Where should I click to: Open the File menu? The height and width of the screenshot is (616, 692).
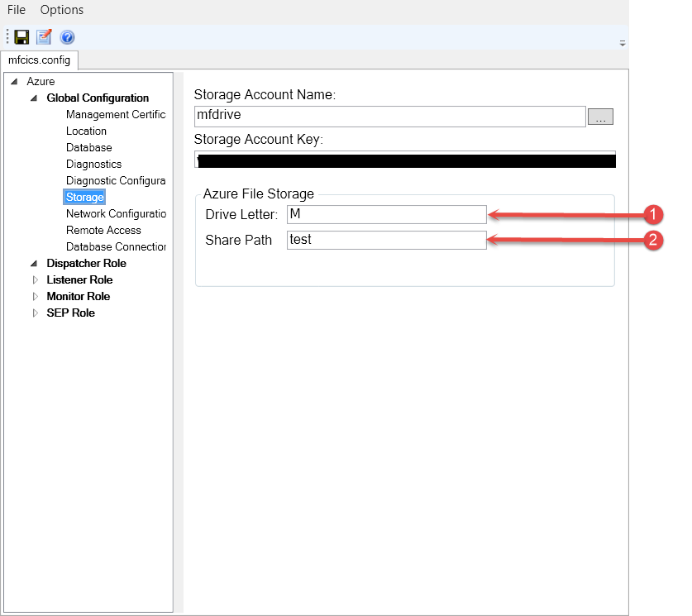(x=17, y=10)
